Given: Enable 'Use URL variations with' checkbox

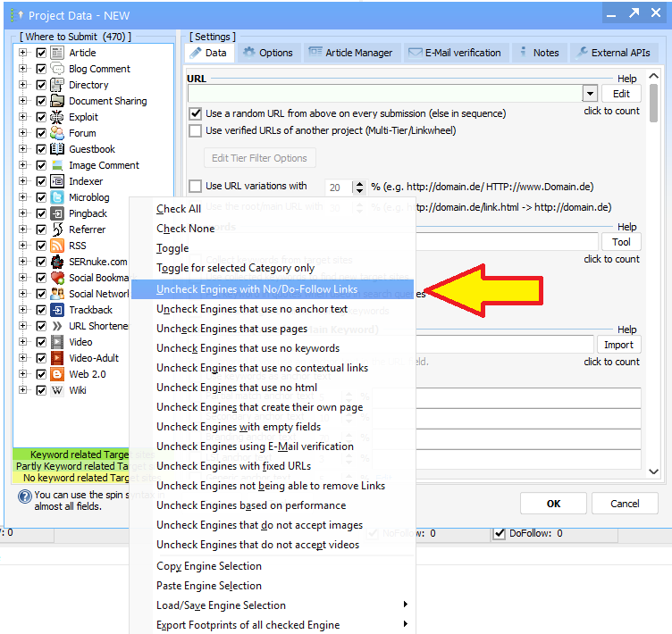Looking at the screenshot, I should 196,186.
